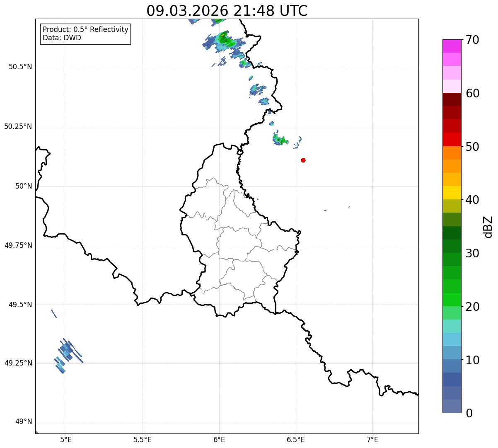498x448 pixels.
Task: Pick the bright red colorbar swatch below 50
Action: pos(452,140)
